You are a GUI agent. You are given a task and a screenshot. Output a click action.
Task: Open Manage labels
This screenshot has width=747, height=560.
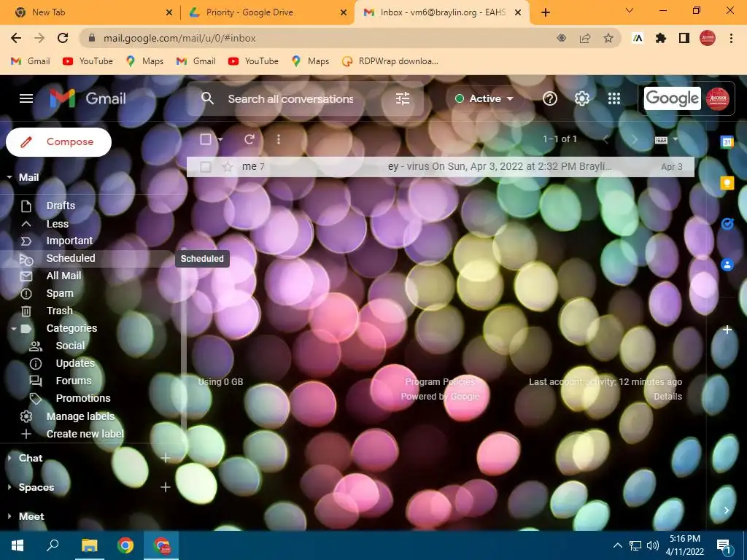tap(80, 416)
